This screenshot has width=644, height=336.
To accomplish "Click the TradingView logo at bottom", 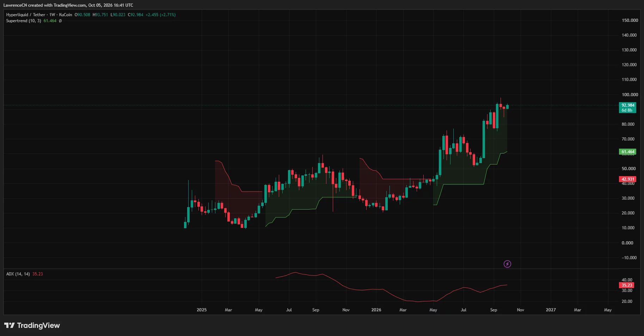I will tap(32, 325).
